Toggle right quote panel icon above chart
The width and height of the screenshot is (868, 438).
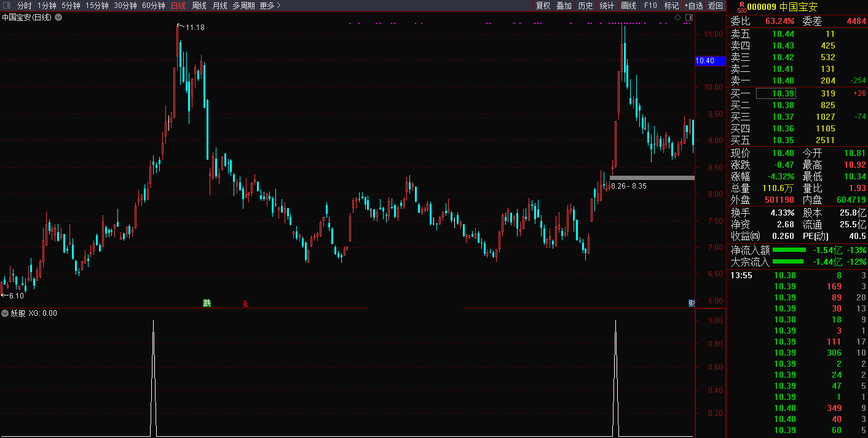point(688,17)
